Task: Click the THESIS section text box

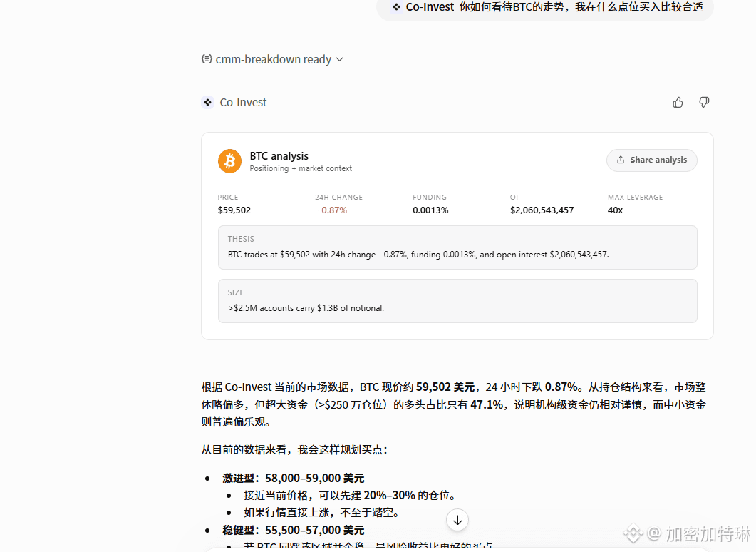Action: 457,247
